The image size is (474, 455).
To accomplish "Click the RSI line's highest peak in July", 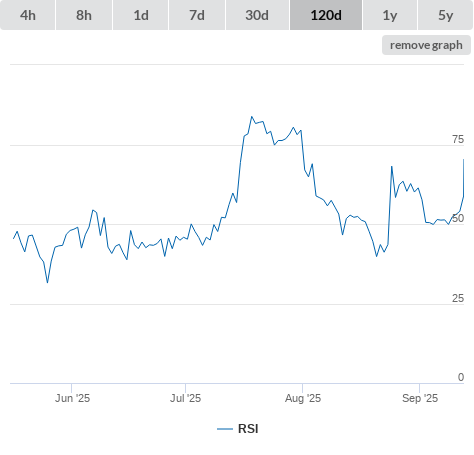I will (252, 117).
